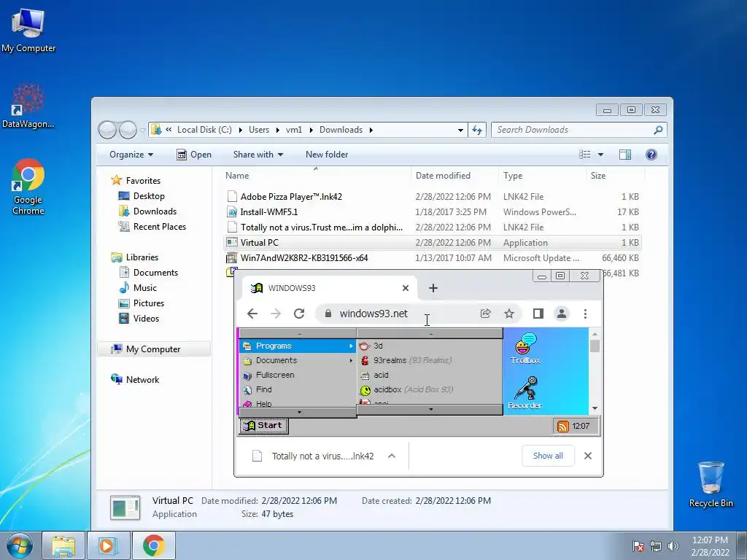Image resolution: width=747 pixels, height=560 pixels.
Task: Open the volume speaker tray icon
Action: pos(673,546)
